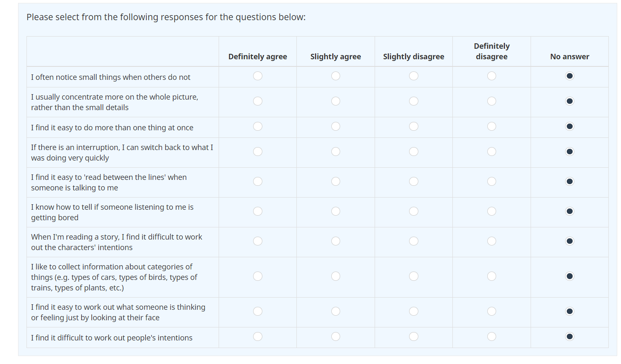Select Definitely agree for noticing small things
The width and height of the screenshot is (621, 364).
[258, 76]
